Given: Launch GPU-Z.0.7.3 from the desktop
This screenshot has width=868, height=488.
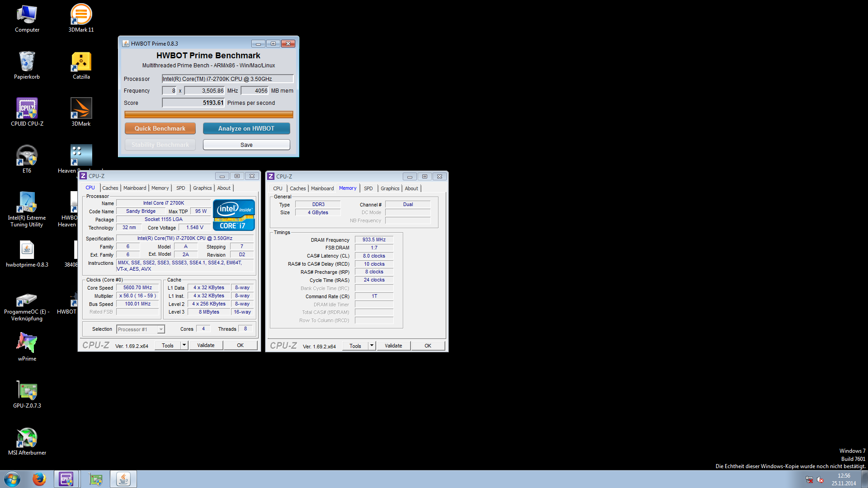Looking at the screenshot, I should coord(27,394).
